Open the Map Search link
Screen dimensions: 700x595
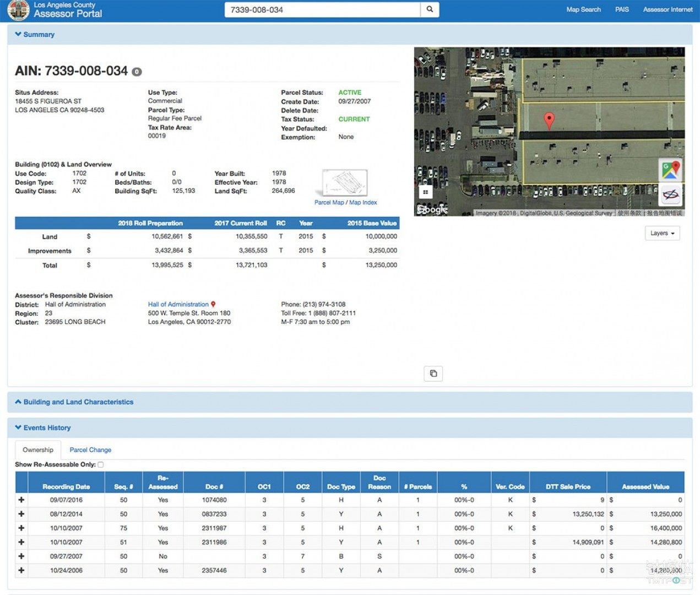pyautogui.click(x=583, y=9)
